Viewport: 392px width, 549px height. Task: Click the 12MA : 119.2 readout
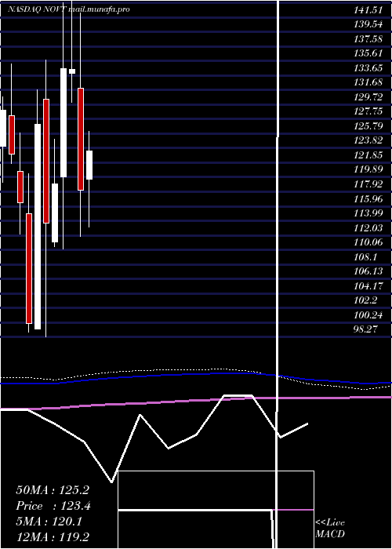point(53,536)
